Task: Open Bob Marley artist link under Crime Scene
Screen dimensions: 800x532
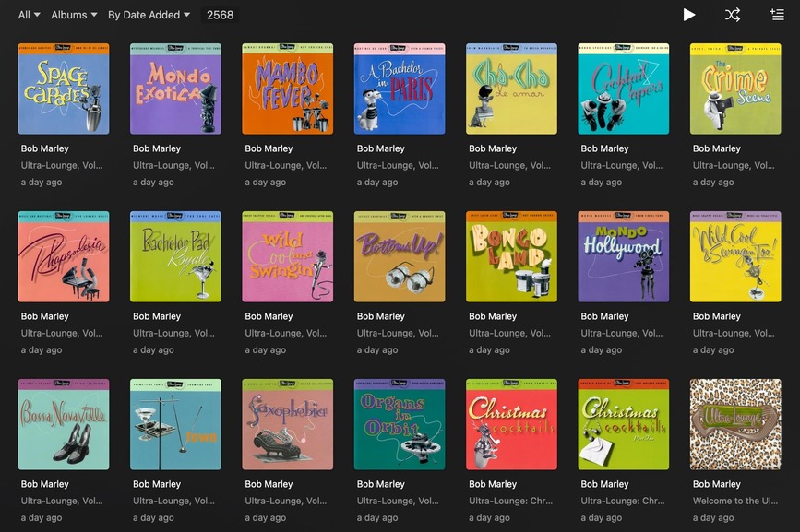Action: coord(717,148)
